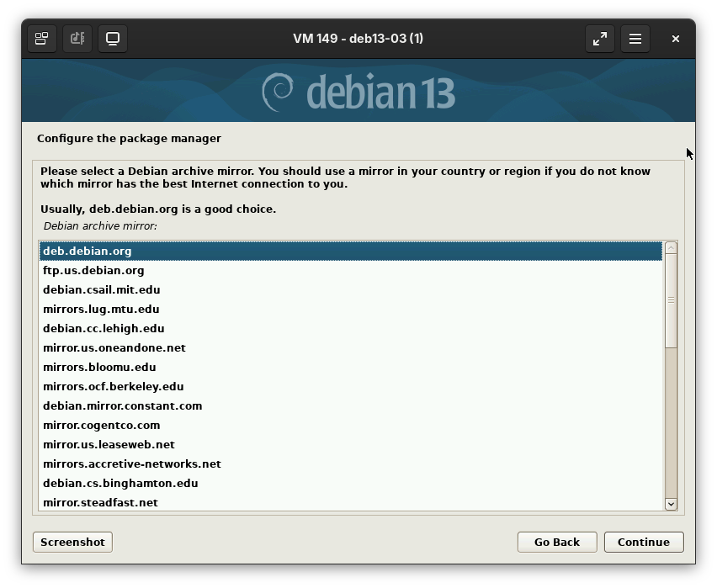Click the mirror list scrollbar handle
Screen dimensions: 717x588
[x=671, y=301]
